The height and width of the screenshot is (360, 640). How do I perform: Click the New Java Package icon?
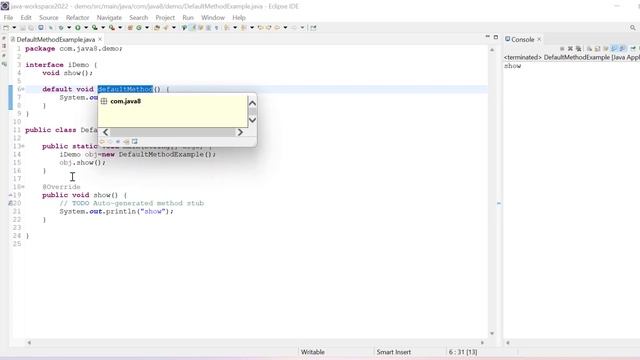130,28
